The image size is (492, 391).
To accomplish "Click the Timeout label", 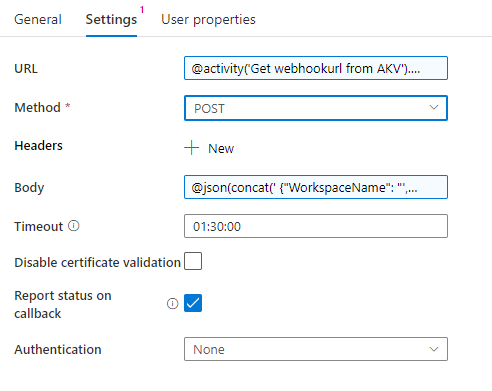I will tap(38, 226).
